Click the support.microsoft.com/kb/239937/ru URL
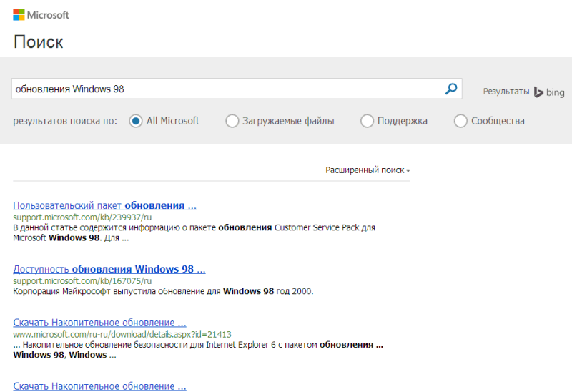Screen dimensions: 572x392 tap(82, 217)
